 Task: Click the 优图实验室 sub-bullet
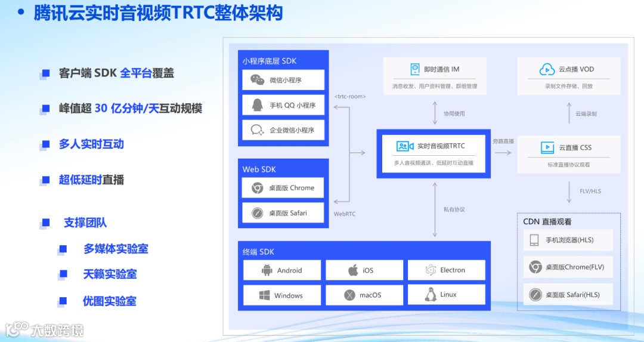pyautogui.click(x=109, y=301)
